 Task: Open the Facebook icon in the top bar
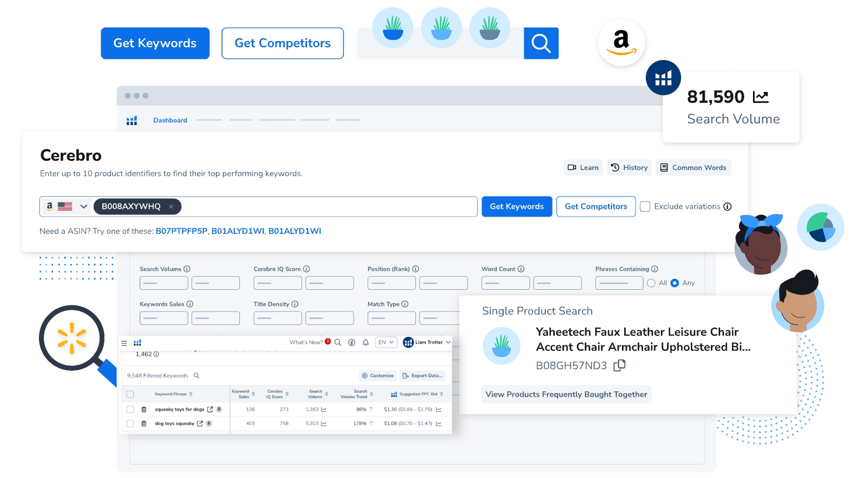click(x=352, y=343)
